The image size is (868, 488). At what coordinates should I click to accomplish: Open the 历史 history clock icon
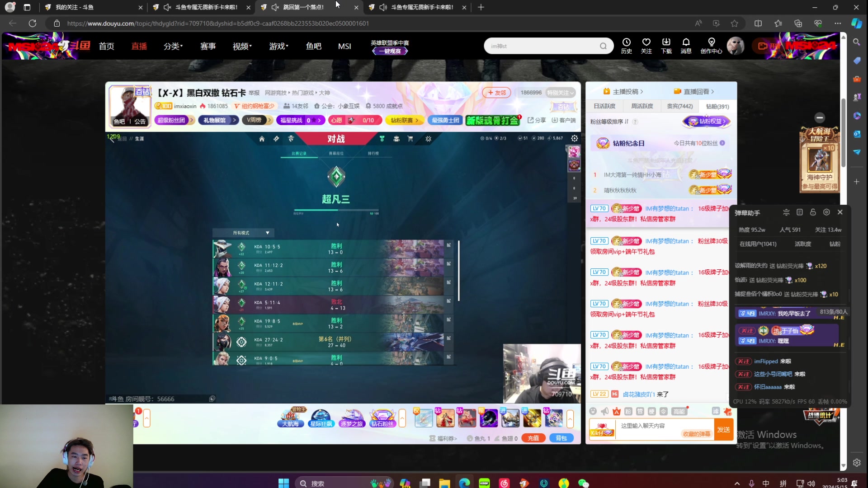626,46
